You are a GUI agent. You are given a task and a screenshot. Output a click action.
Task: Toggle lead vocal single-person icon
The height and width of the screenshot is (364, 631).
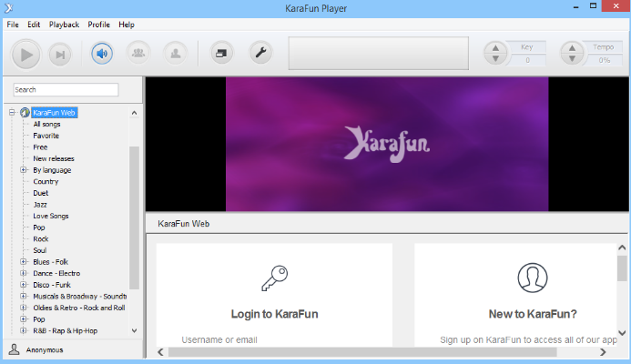tap(173, 54)
